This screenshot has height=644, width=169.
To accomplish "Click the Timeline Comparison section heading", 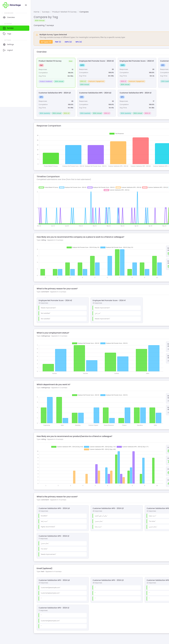I will [48, 177].
